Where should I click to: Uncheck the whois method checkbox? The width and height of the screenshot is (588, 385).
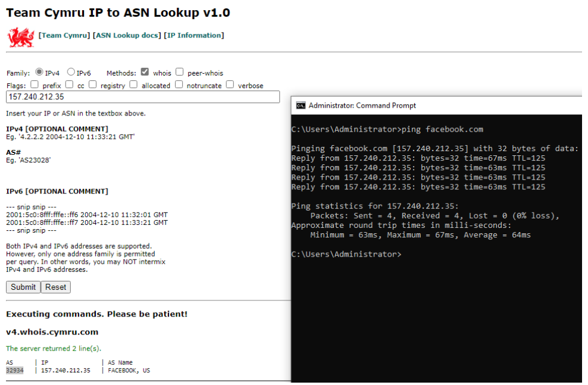pos(145,72)
